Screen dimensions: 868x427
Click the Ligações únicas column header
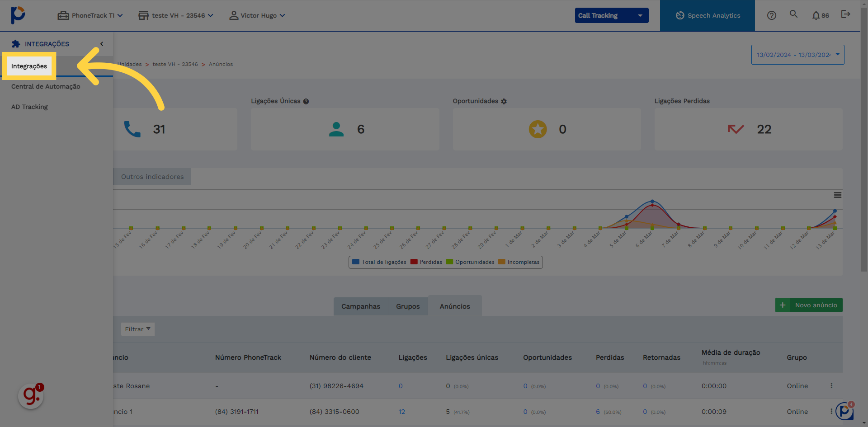[472, 357]
